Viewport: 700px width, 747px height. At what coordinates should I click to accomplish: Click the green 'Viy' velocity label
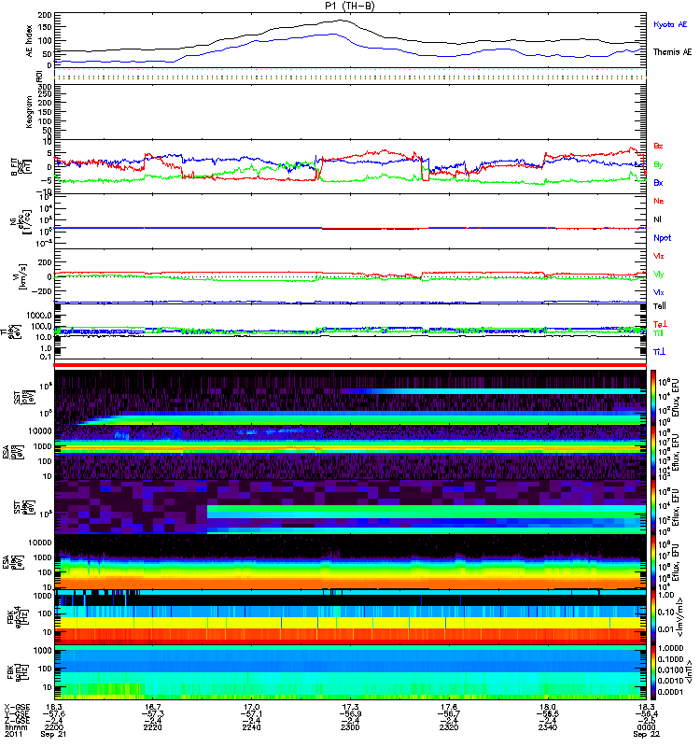(659, 275)
